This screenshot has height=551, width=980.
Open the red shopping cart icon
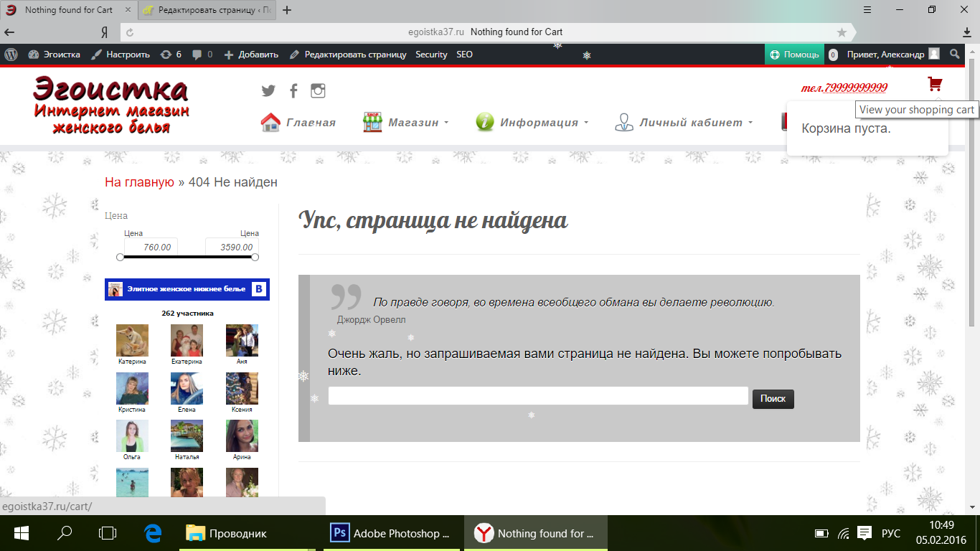[x=934, y=85]
